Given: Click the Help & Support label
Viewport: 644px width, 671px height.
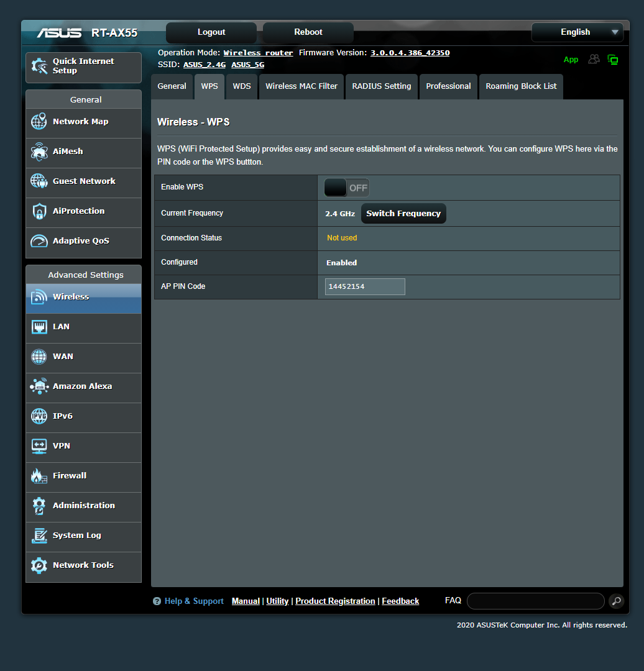Looking at the screenshot, I should click(194, 601).
